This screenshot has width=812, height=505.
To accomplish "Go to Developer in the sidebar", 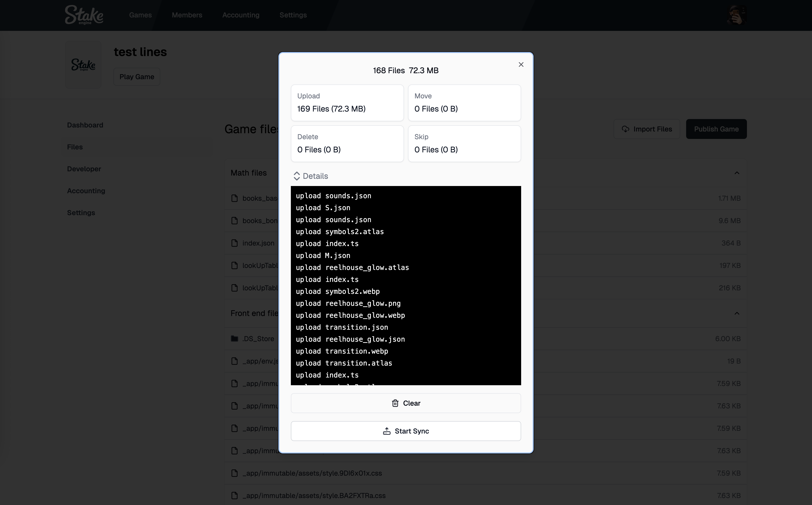I will 84,169.
